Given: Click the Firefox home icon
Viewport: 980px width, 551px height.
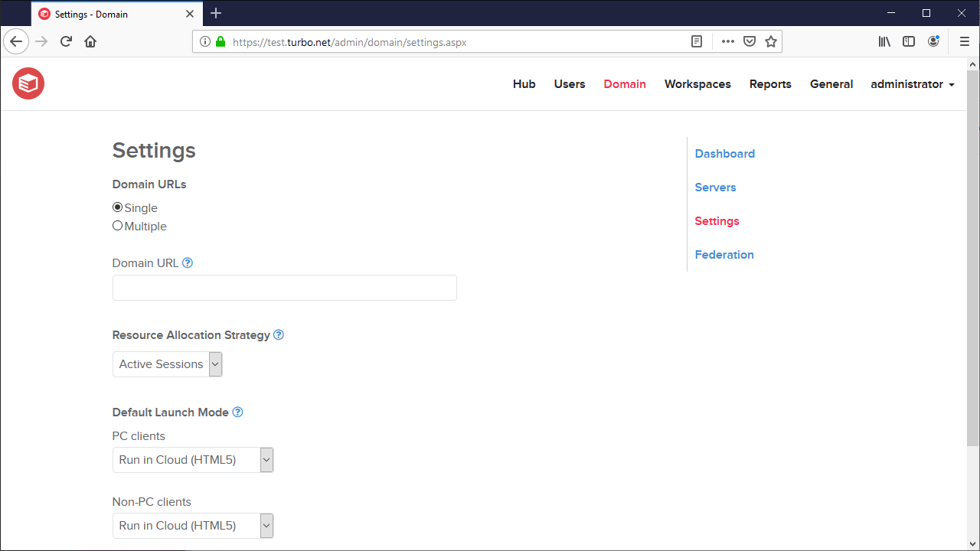Looking at the screenshot, I should [90, 41].
